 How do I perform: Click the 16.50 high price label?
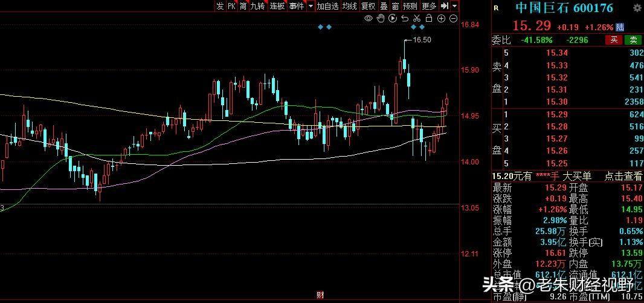pos(422,40)
